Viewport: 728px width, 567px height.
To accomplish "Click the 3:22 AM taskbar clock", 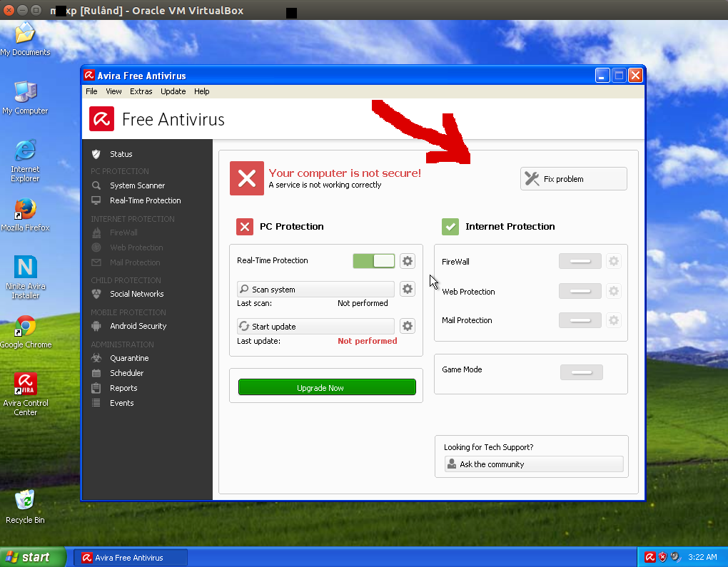I will click(x=702, y=557).
